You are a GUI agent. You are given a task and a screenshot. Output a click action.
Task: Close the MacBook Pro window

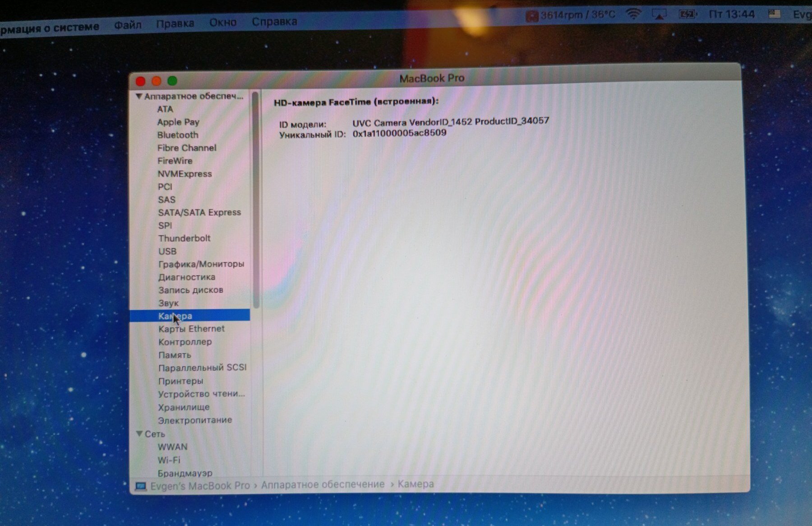coord(140,81)
